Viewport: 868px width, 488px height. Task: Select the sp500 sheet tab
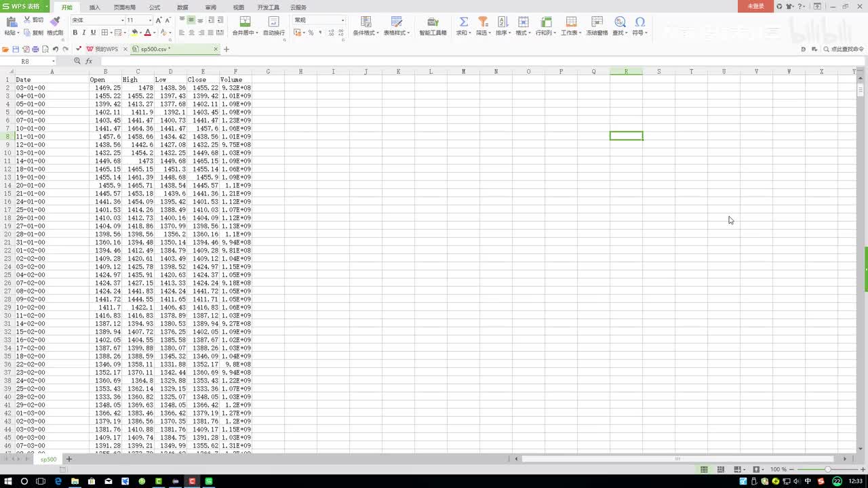[x=49, y=460]
